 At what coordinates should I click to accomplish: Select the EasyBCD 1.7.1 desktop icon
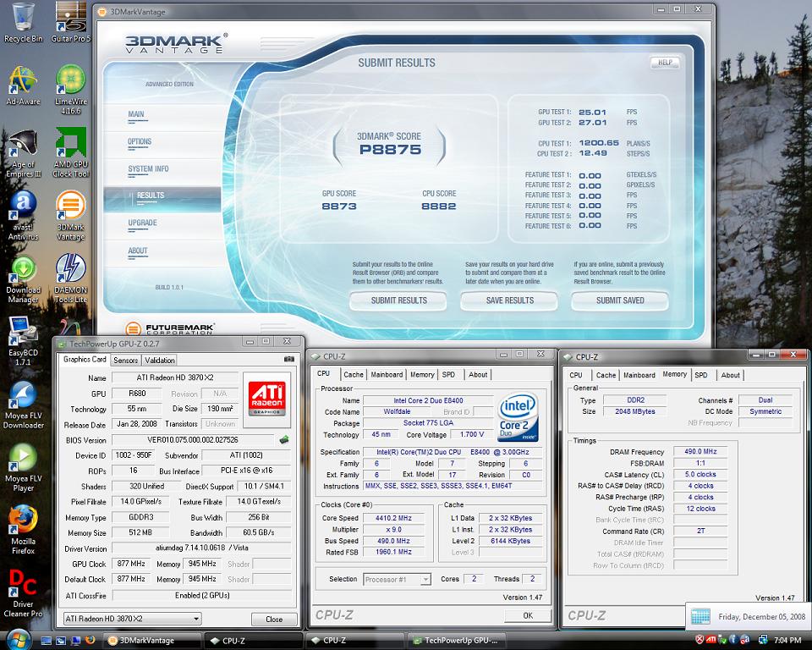[x=23, y=342]
